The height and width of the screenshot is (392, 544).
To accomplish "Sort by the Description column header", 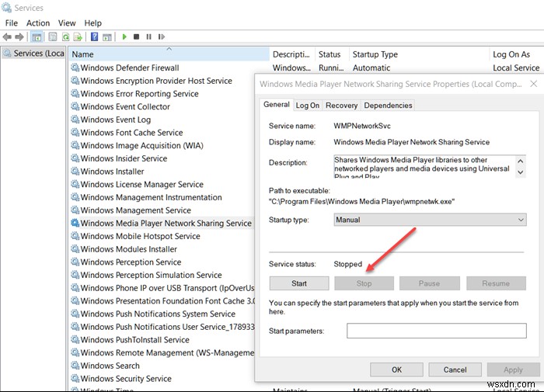I will point(291,54).
